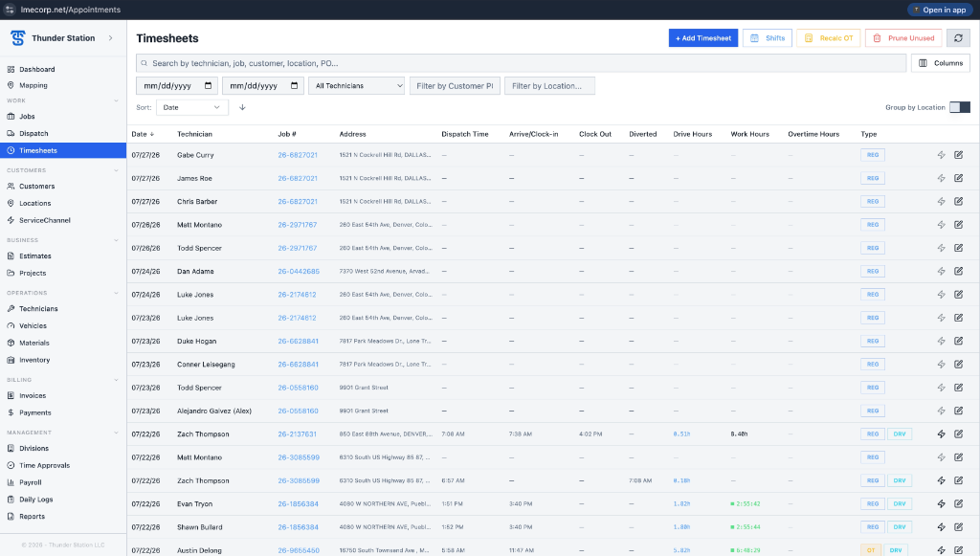Click edit icon for Austin Delong row
The image size is (980, 556).
point(958,549)
